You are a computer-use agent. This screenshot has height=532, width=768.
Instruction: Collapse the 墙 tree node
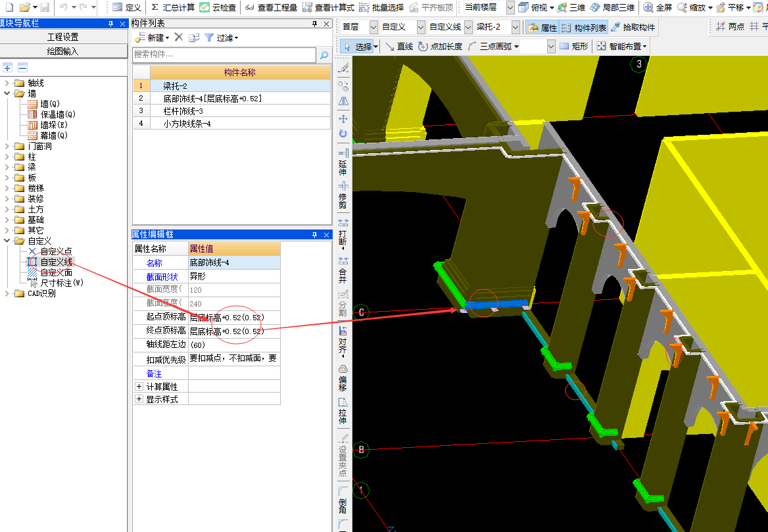[7, 93]
